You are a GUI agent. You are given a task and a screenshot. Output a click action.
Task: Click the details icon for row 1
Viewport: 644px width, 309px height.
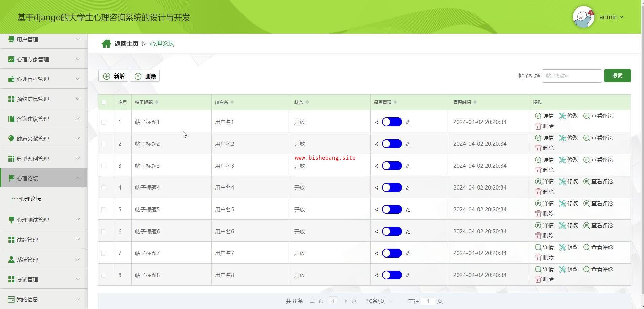click(x=538, y=116)
